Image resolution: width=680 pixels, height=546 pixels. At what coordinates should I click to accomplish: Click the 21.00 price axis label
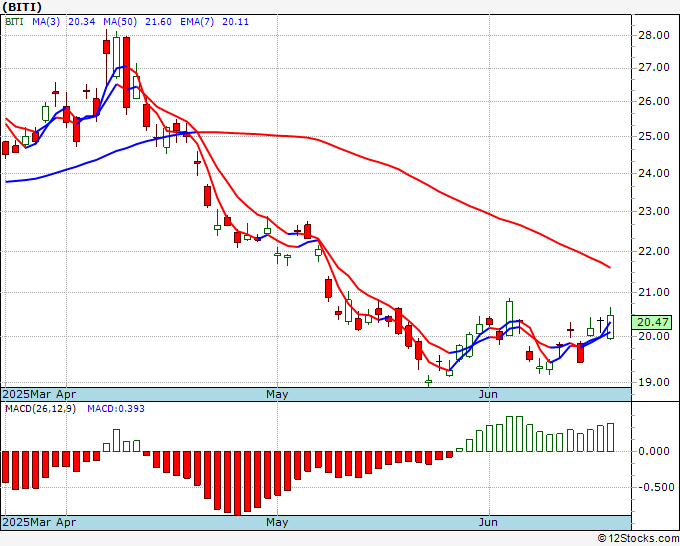coord(654,292)
